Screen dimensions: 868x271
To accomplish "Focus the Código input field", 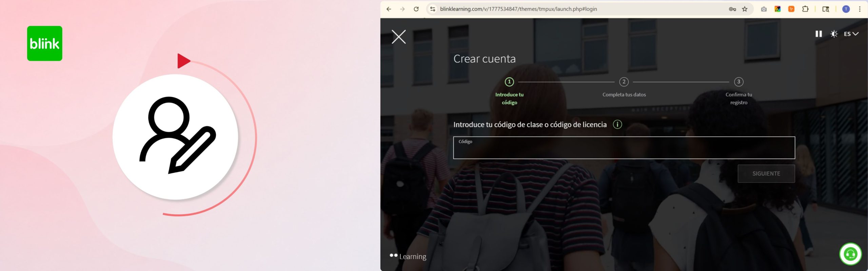I will pos(624,148).
